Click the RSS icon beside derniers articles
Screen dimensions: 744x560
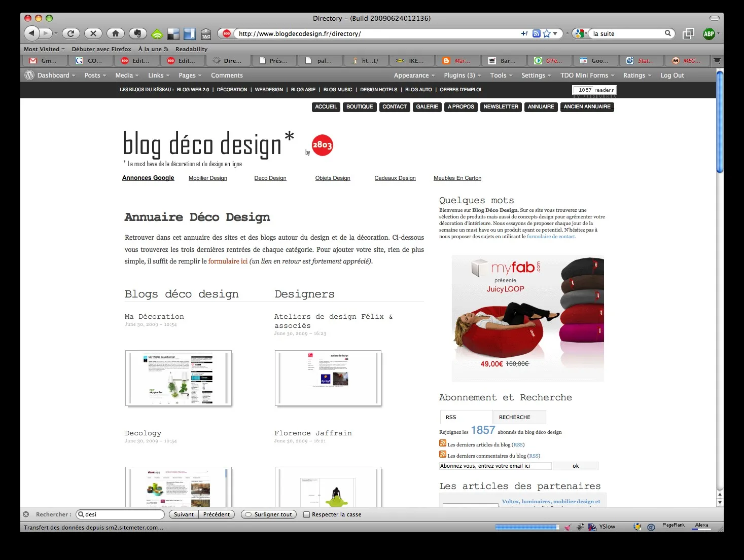(x=443, y=443)
